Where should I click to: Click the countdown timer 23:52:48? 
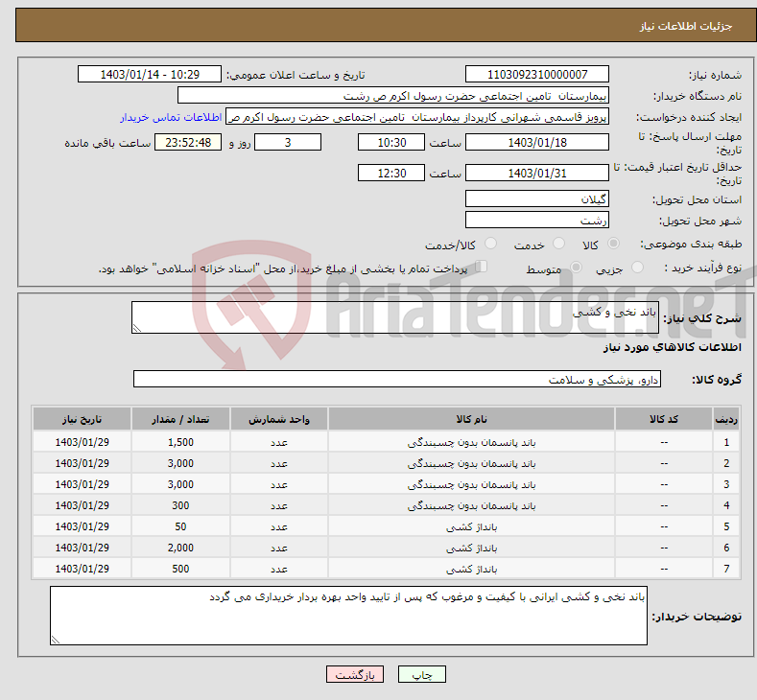(188, 142)
